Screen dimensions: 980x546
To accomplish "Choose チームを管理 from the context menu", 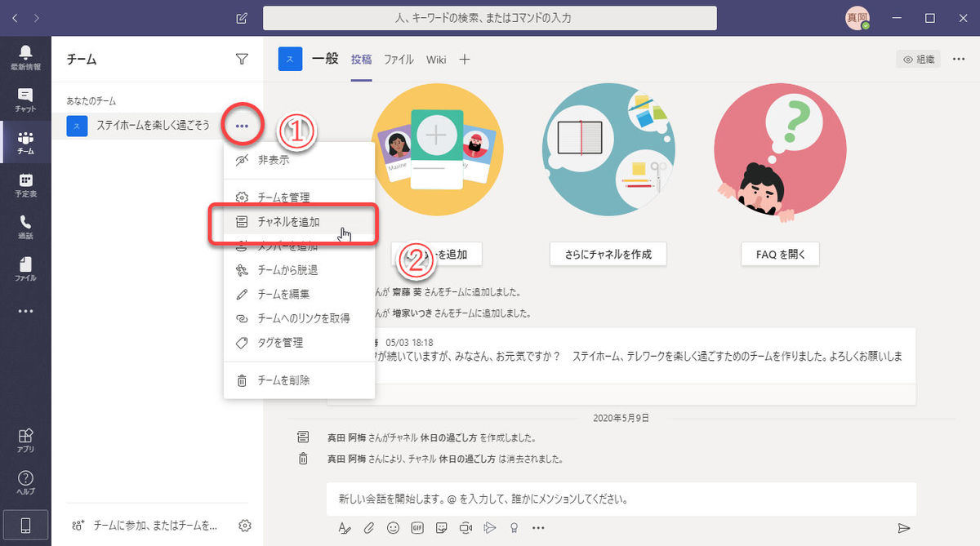I will pyautogui.click(x=299, y=198).
